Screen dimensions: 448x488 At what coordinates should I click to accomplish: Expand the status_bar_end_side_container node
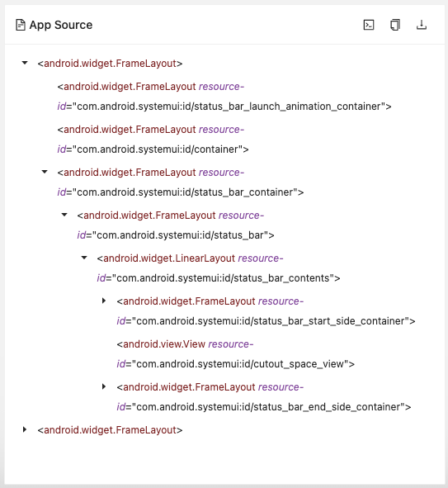(104, 386)
